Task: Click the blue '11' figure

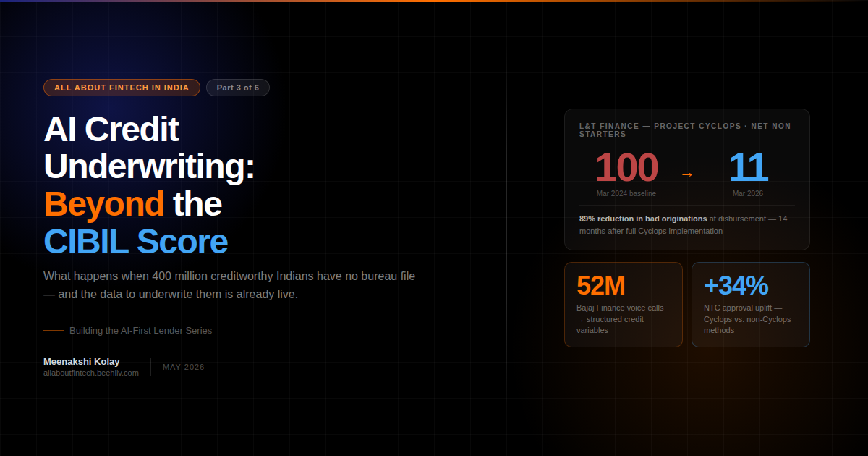Action: click(748, 168)
